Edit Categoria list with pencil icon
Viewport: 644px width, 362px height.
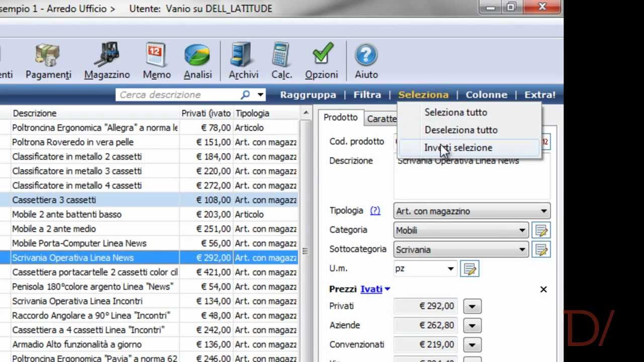[x=541, y=230]
